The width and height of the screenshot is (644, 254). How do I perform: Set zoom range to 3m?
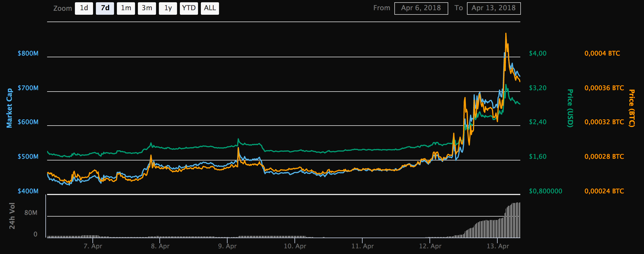147,8
